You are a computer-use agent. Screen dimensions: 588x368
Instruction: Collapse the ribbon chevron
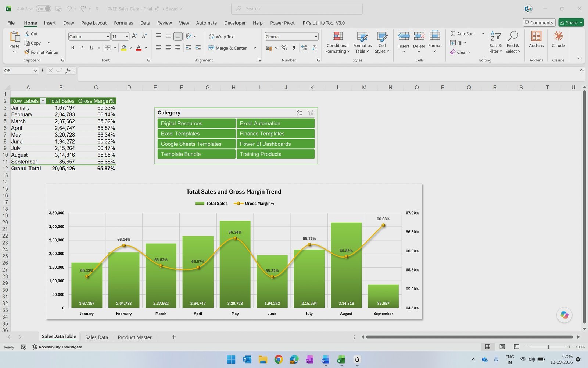point(580,59)
